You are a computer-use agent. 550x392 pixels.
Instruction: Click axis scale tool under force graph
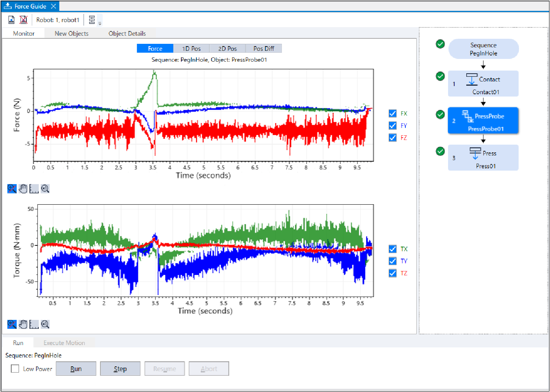tap(34, 189)
